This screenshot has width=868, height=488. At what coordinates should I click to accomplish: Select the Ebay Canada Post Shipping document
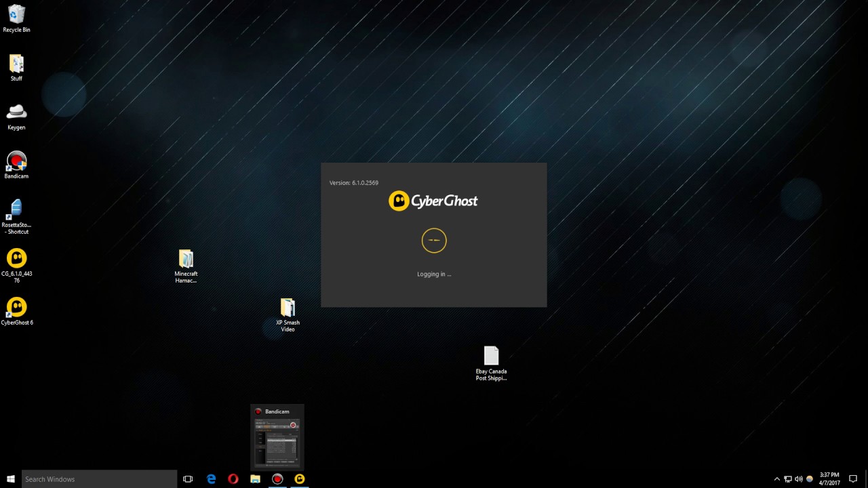tap(491, 364)
